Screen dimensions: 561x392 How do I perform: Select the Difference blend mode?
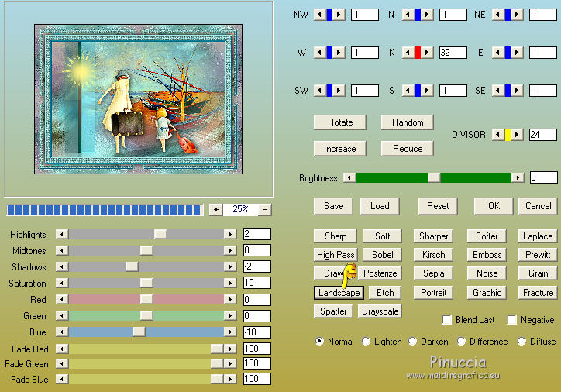[461, 341]
